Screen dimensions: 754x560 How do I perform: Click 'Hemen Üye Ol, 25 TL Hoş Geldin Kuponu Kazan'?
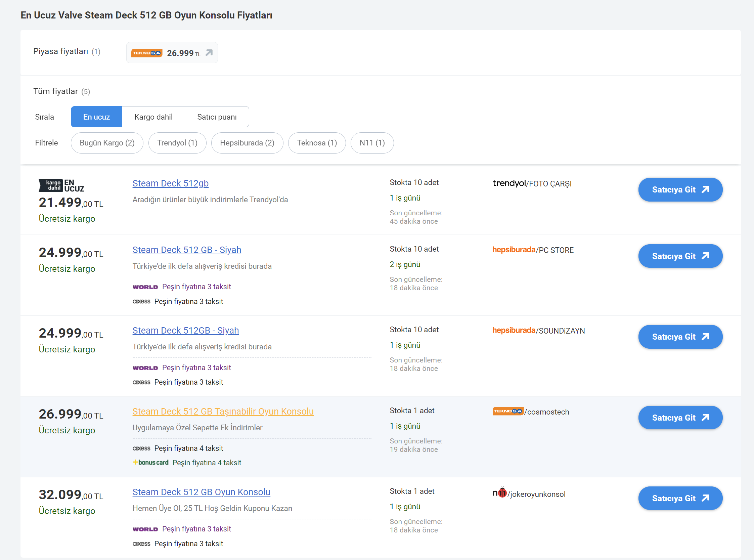coord(212,509)
